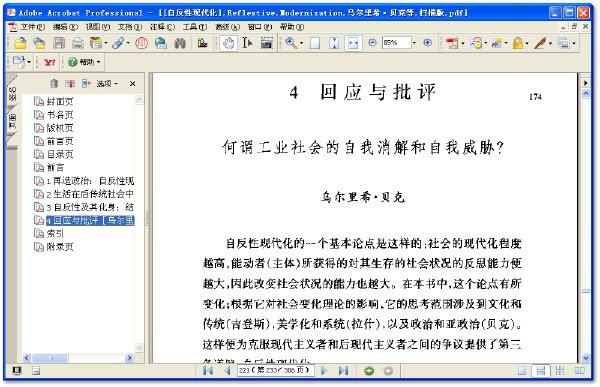Click the Create PDF icon
600x387 pixels.
point(452,43)
